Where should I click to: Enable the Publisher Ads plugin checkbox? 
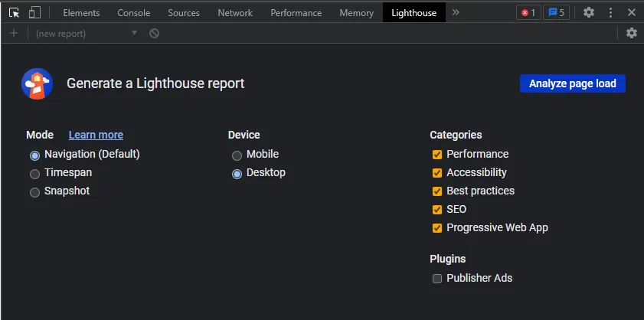(x=437, y=279)
